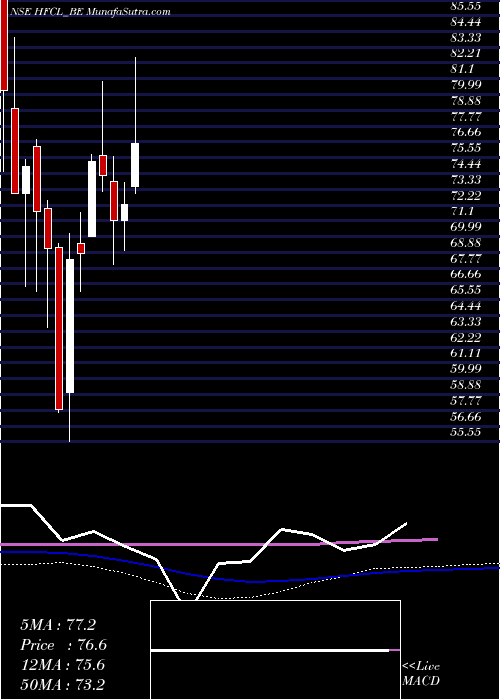Pick the 69.99 price level label

[x=466, y=227]
